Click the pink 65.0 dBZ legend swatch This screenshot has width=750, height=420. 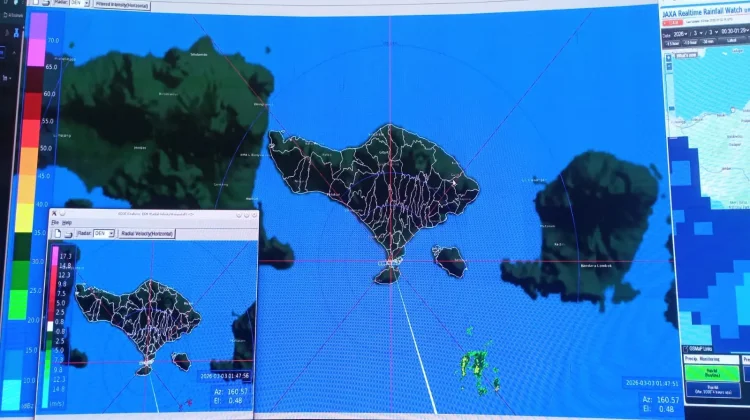click(36, 53)
